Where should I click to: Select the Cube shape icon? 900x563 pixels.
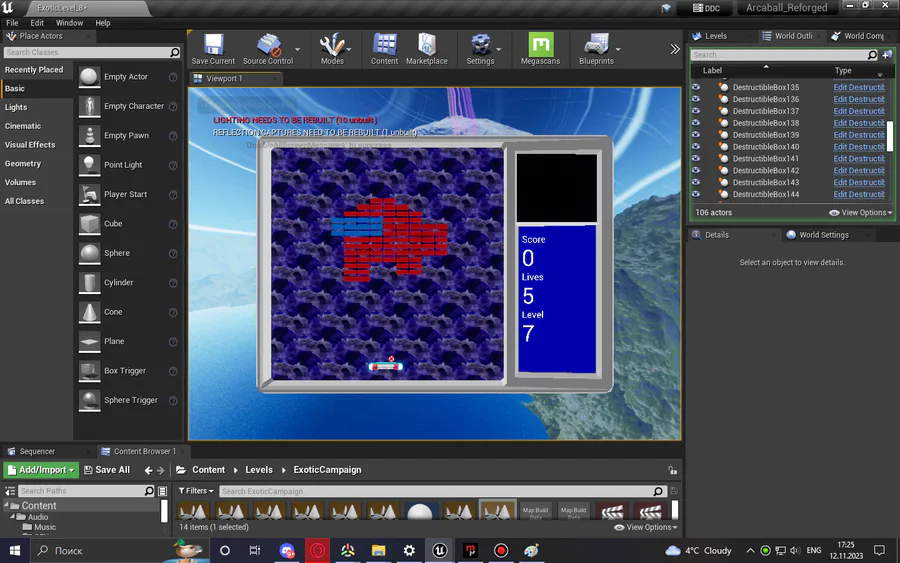pyautogui.click(x=89, y=224)
